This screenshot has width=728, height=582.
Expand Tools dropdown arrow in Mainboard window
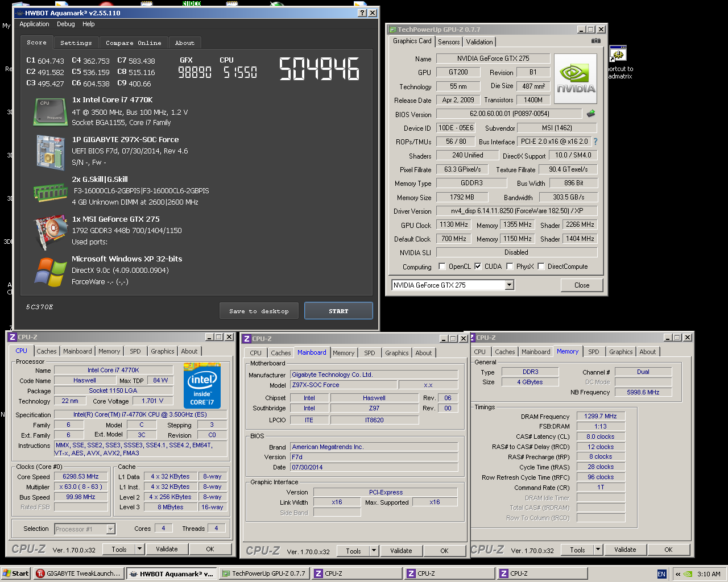coord(374,551)
